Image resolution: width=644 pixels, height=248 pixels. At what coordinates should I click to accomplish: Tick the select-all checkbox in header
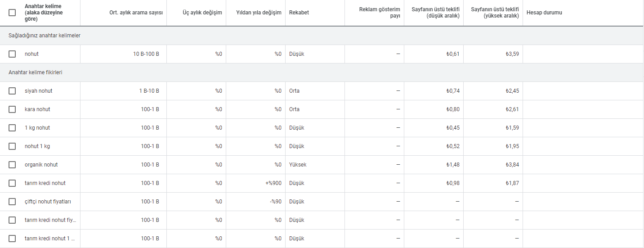[x=12, y=13]
